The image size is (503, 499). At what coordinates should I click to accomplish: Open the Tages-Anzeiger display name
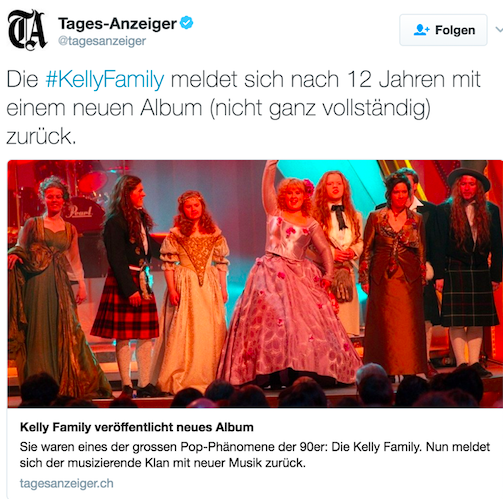point(117,23)
